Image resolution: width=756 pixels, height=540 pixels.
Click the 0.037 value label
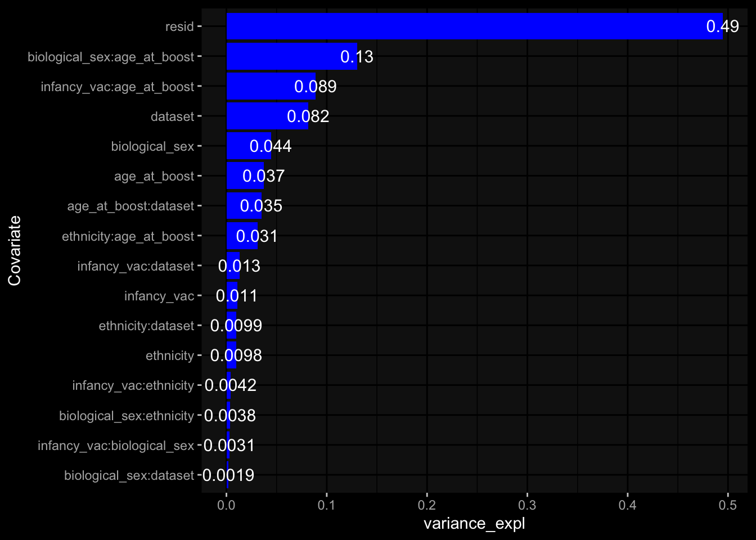[264, 176]
